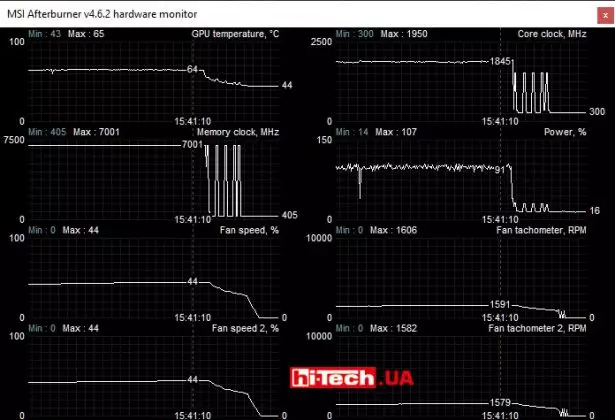
Task: Click the 16 current power value
Action: (595, 211)
